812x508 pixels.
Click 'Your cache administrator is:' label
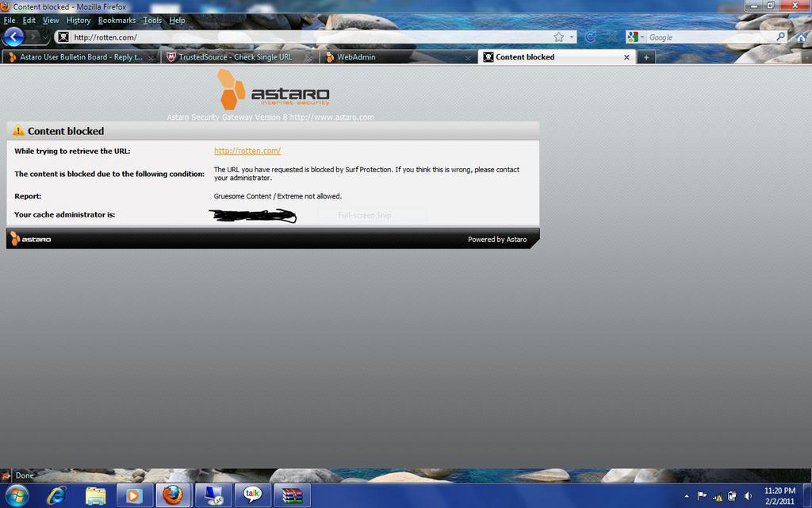click(x=65, y=214)
